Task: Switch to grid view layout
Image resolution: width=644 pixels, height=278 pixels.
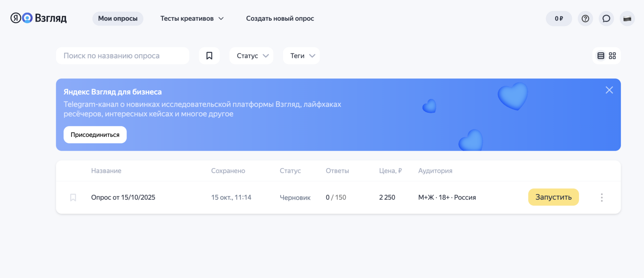Action: 613,56
